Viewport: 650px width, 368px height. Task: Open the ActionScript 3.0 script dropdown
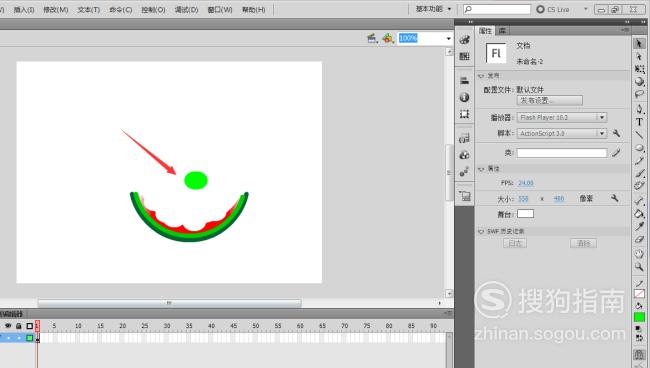[562, 133]
